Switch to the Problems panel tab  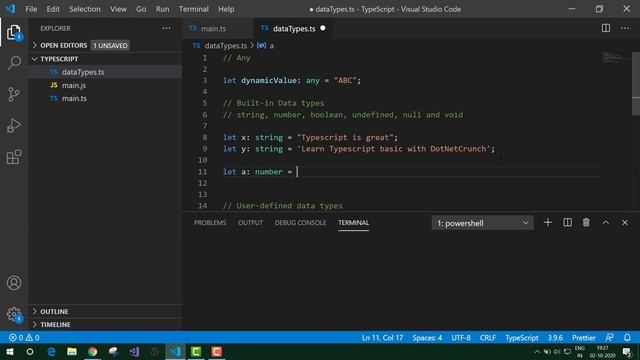210,222
